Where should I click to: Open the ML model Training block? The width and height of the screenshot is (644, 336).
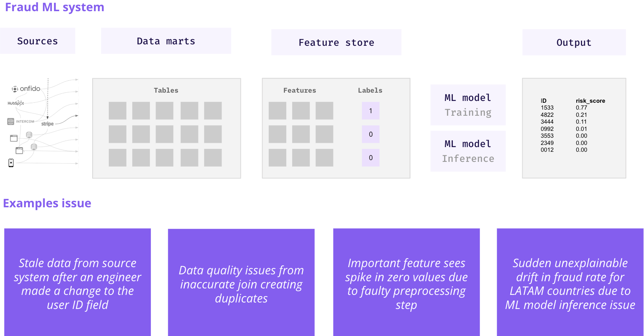tap(468, 105)
